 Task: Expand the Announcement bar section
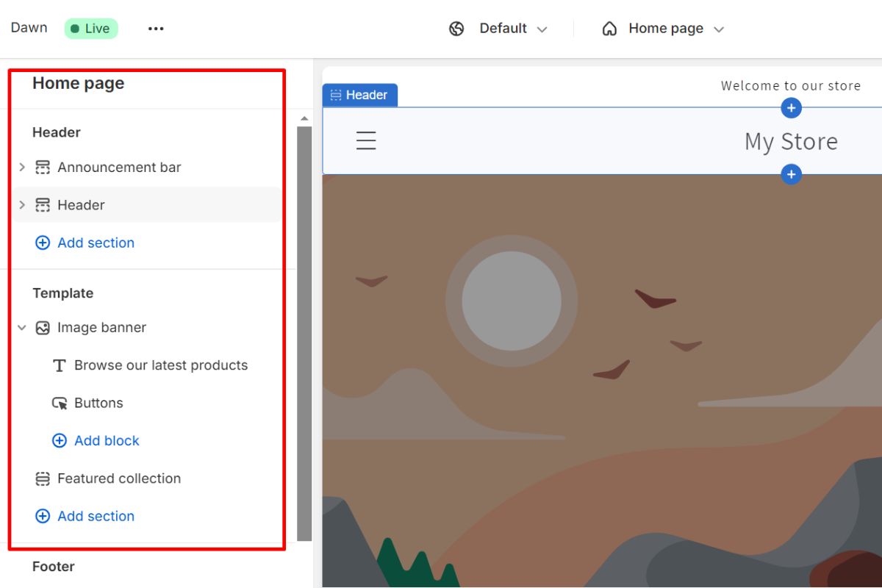[22, 168]
